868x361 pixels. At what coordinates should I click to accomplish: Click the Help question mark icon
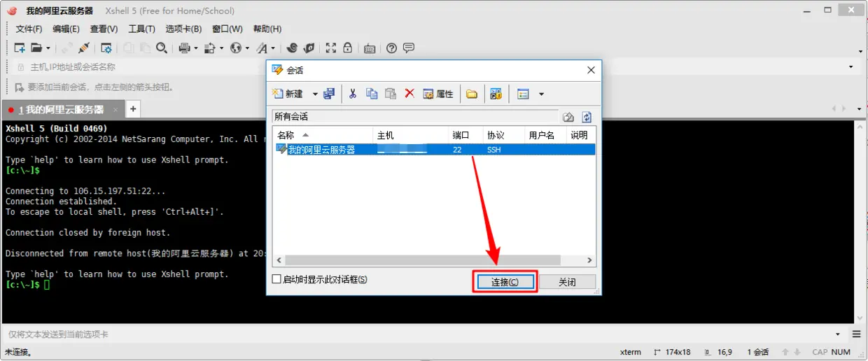tap(392, 48)
